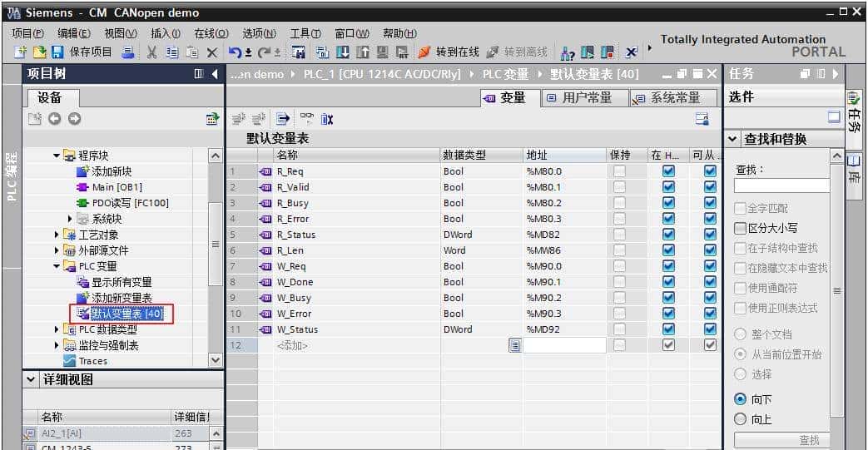Viewport: 868px width, 450px height.
Task: Select the 向上 radio button
Action: 740,419
